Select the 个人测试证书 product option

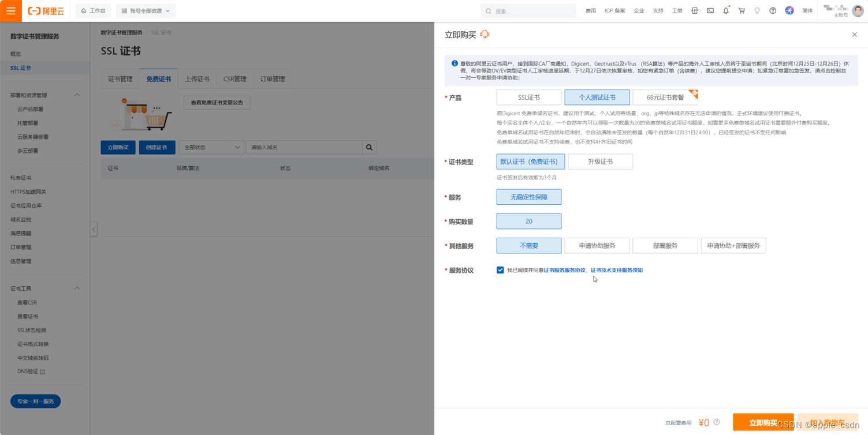pos(597,97)
